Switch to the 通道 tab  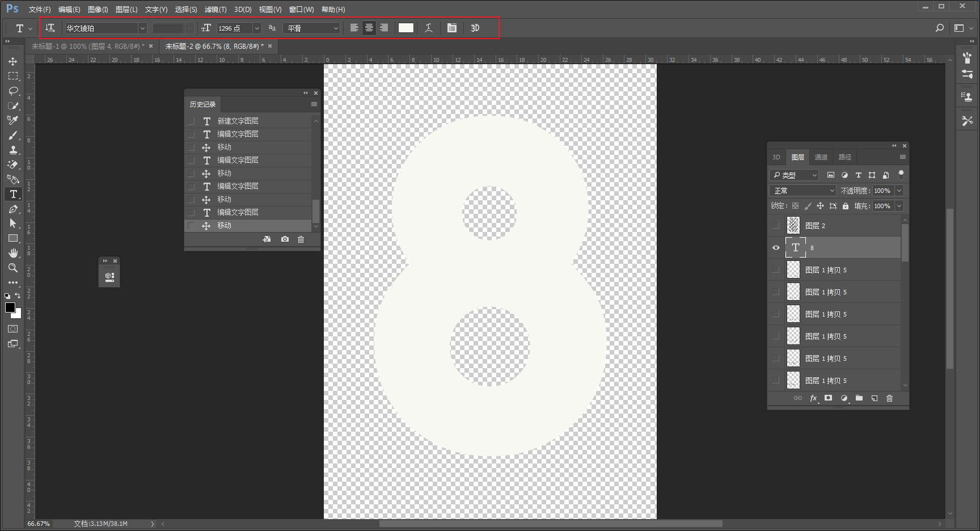point(821,157)
